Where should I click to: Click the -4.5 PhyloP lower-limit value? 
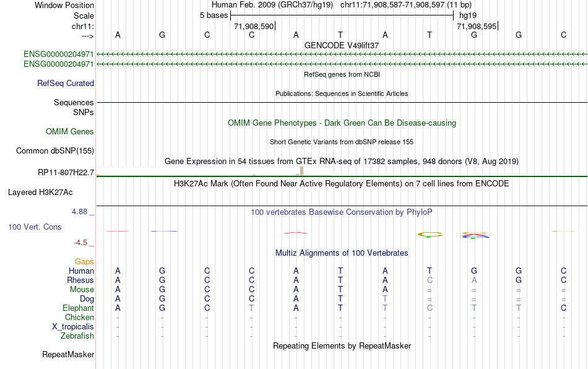pos(80,243)
